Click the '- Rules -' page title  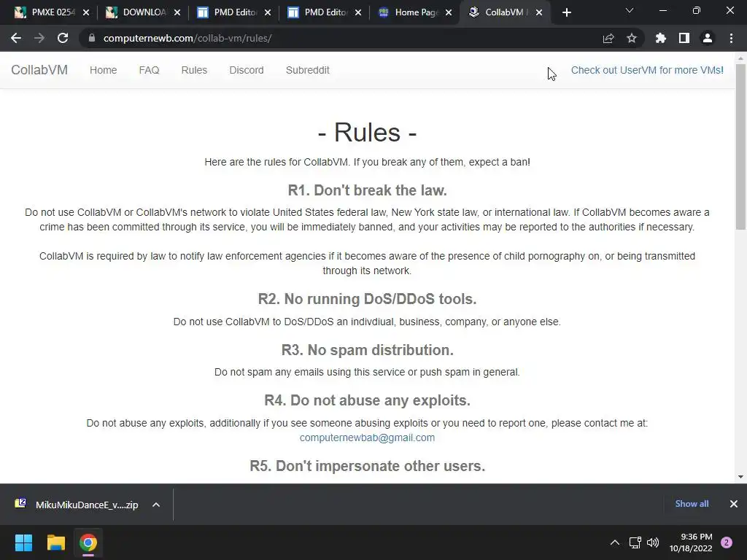tap(368, 133)
